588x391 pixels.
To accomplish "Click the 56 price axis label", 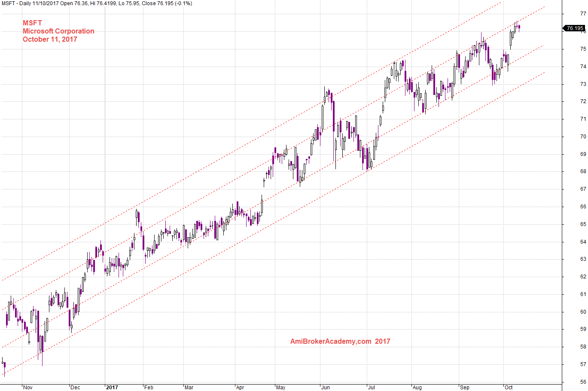I will pyautogui.click(x=583, y=382).
